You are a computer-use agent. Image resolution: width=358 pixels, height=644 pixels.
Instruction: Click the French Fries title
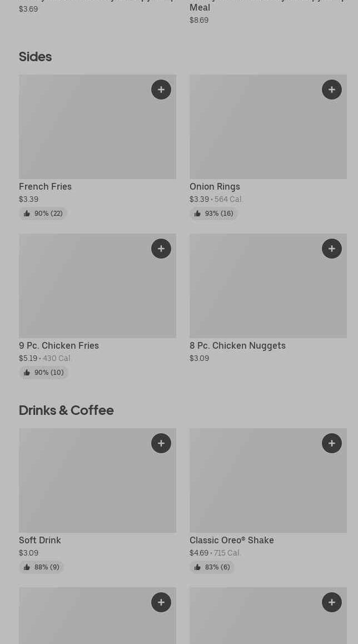tap(45, 187)
